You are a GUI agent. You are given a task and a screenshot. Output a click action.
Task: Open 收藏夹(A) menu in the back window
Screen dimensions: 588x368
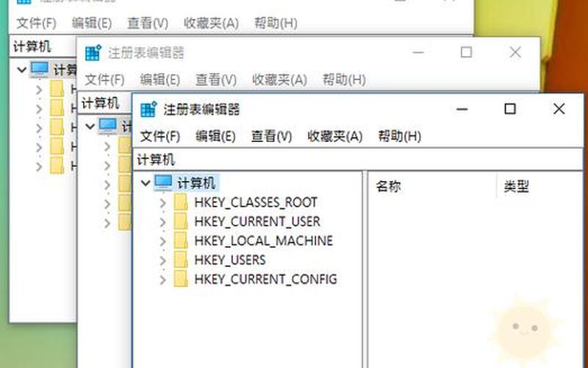pos(211,24)
